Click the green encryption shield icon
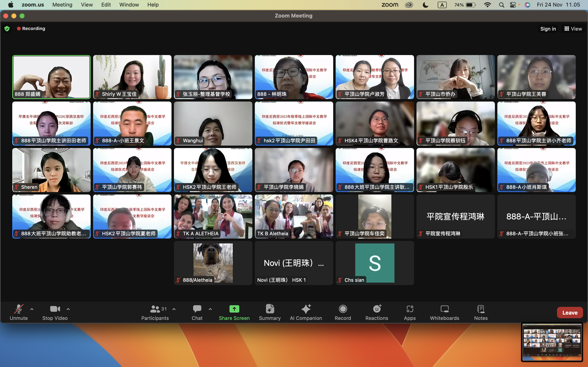This screenshot has height=367, width=588. coord(7,29)
